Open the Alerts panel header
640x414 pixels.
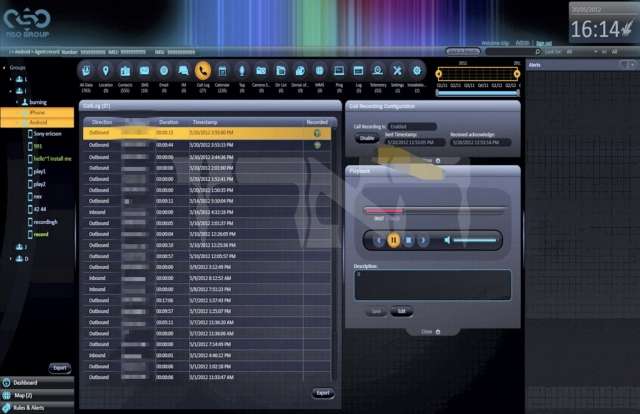(582, 65)
